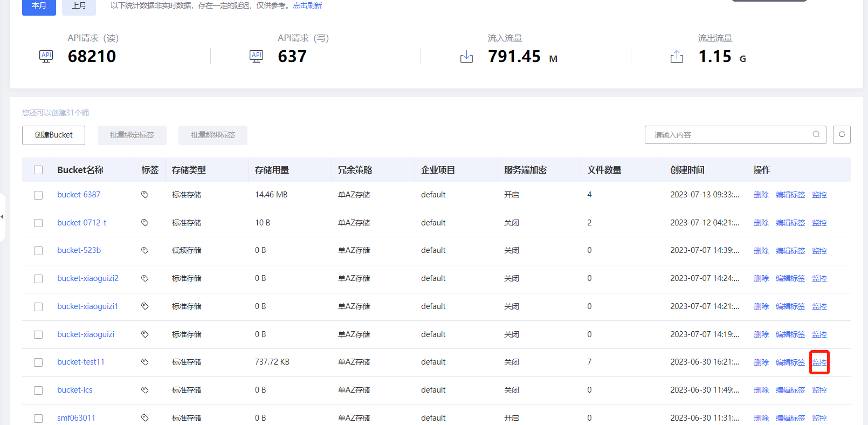The width and height of the screenshot is (868, 425).
Task: Expand the collapsed left sidebar arrow
Action: click(2, 217)
